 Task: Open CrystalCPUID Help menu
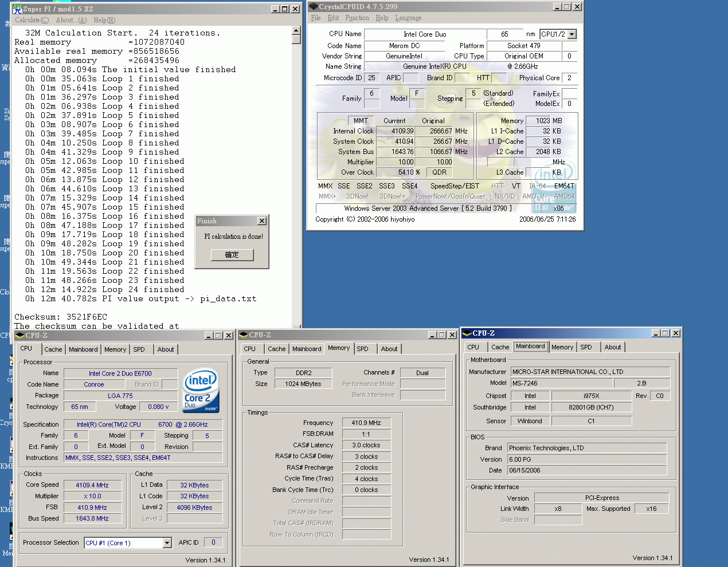coord(382,18)
